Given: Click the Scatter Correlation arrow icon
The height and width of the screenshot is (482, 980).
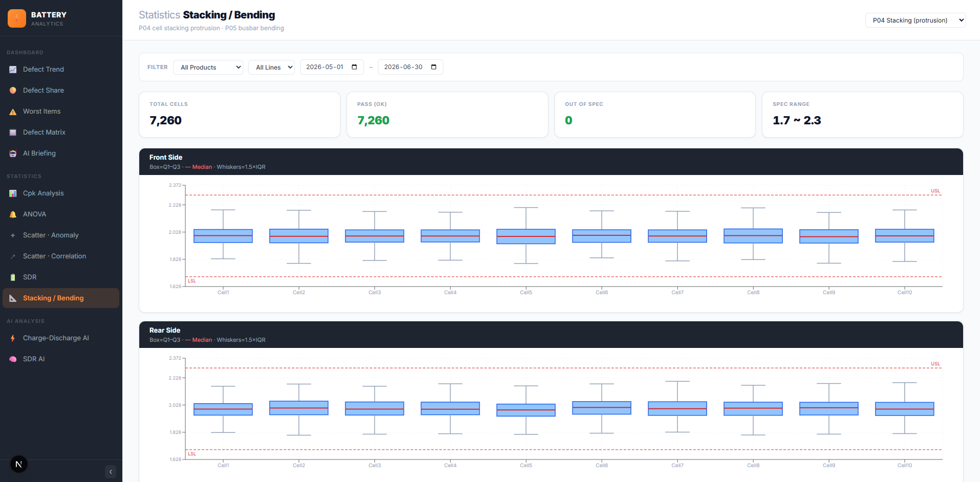Looking at the screenshot, I should [x=13, y=256].
